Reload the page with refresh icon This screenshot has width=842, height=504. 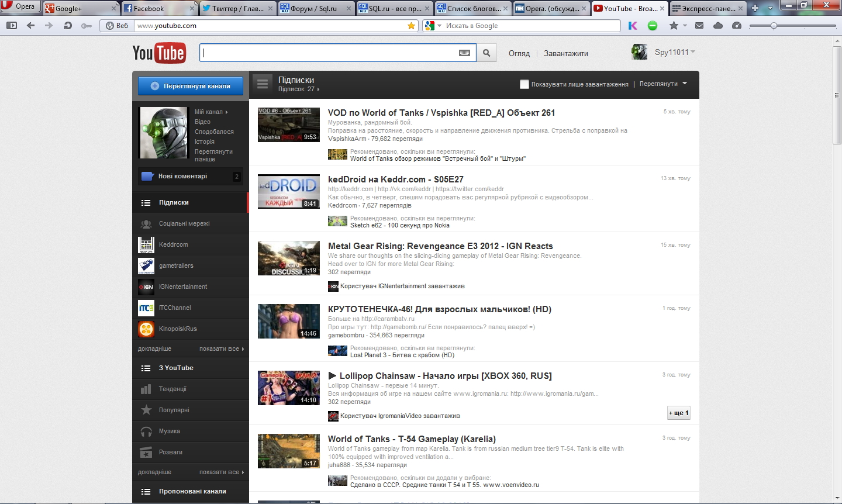[x=68, y=26]
